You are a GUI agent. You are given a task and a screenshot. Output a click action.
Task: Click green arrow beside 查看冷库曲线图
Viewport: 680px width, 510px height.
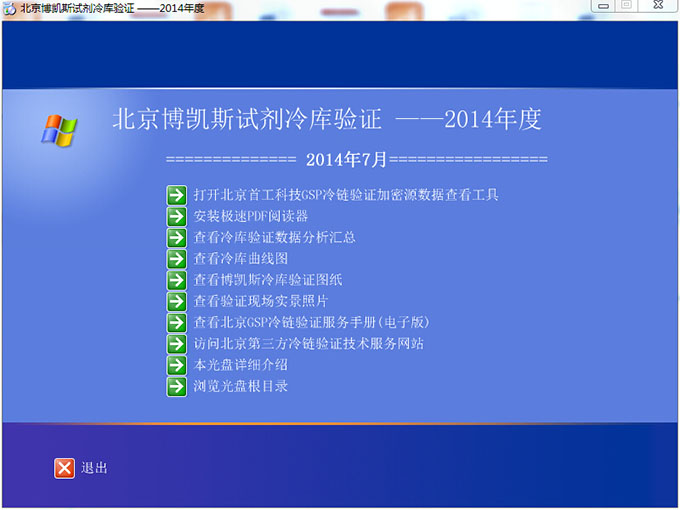tap(177, 258)
